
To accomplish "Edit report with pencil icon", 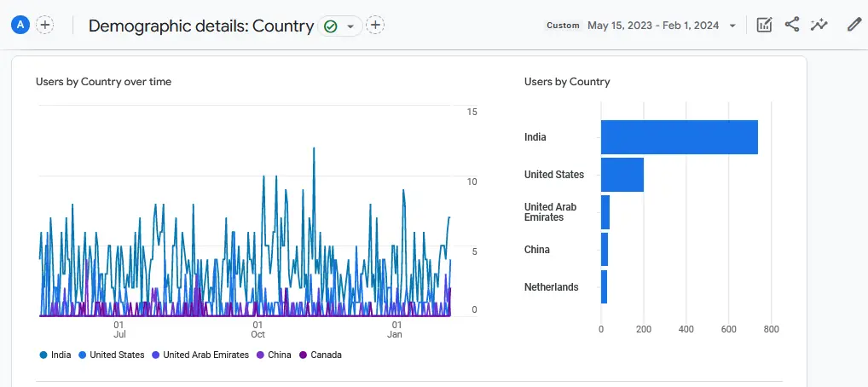I will click(x=854, y=25).
